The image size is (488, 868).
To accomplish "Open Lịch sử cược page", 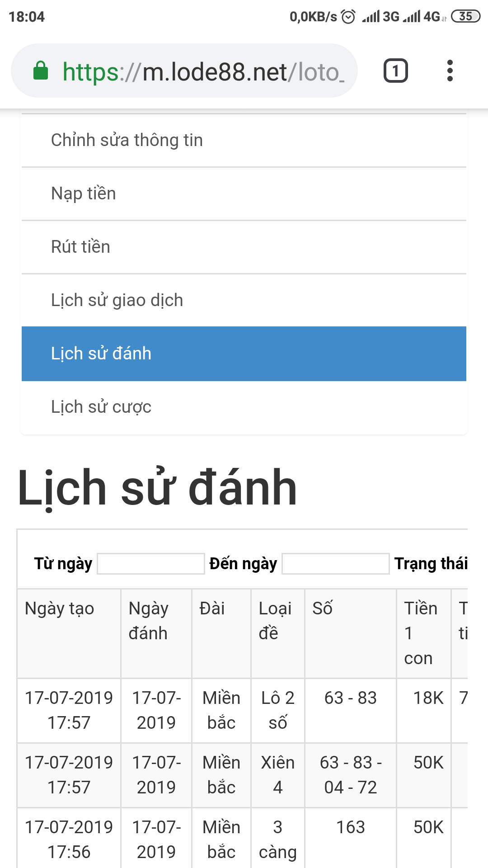I will point(244,407).
